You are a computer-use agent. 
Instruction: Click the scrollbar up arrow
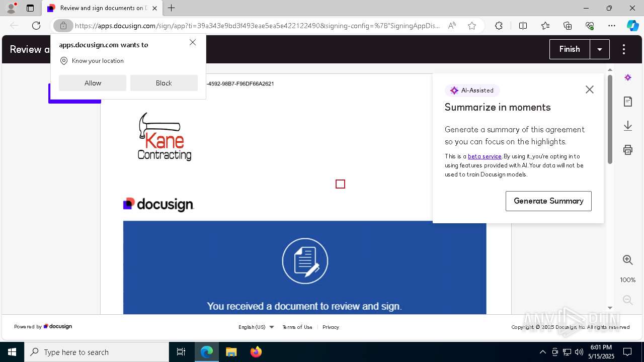(610, 70)
